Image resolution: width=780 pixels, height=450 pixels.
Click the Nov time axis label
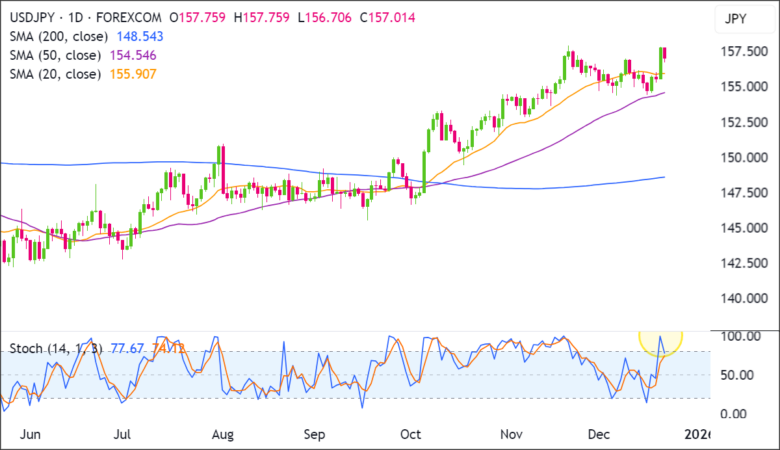click(x=511, y=435)
